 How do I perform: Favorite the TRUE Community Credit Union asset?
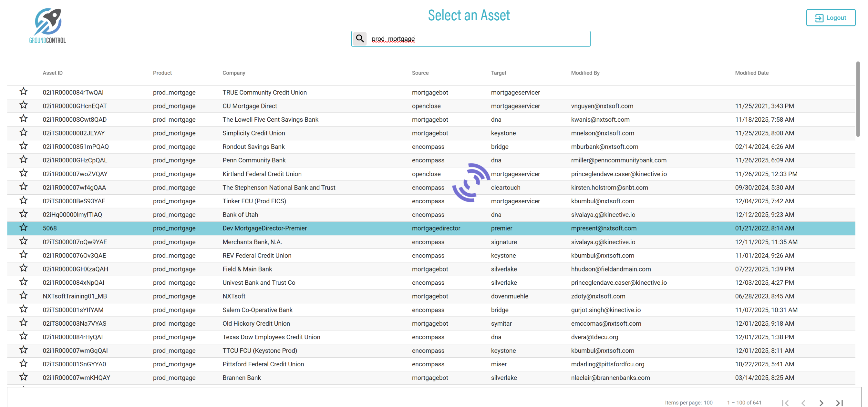23,92
